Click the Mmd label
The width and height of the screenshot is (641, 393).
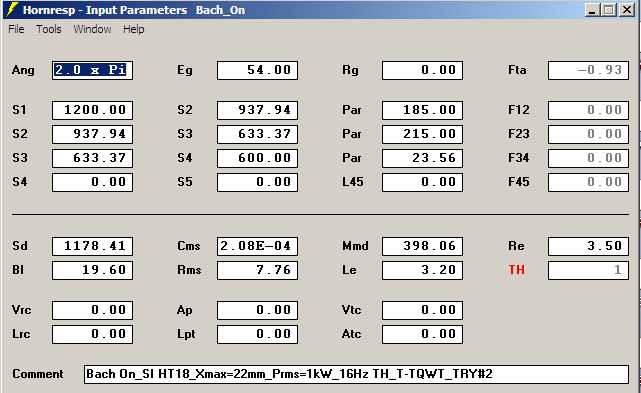(x=355, y=246)
